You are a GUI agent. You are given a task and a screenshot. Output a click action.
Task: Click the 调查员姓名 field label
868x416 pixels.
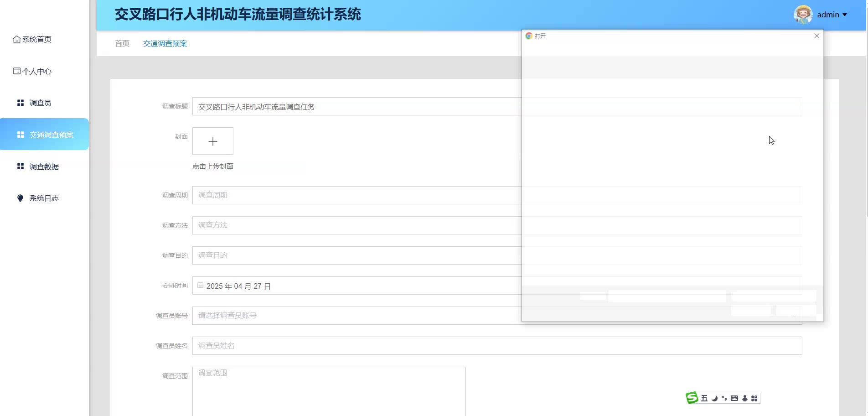click(172, 346)
